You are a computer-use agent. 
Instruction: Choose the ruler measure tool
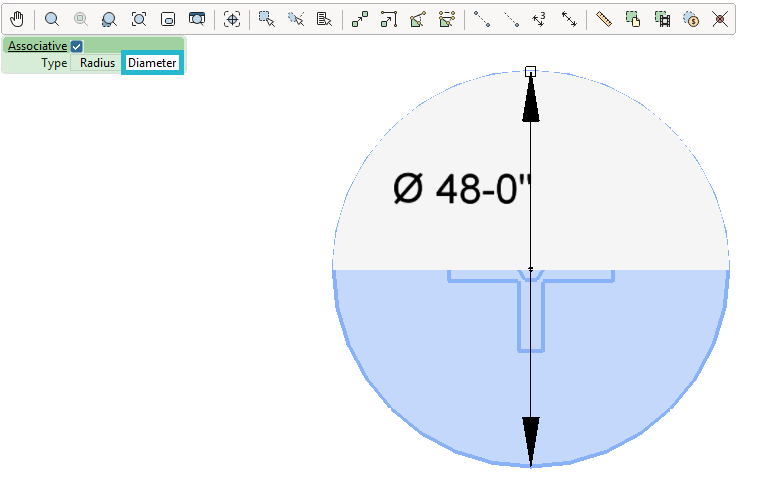[604, 19]
